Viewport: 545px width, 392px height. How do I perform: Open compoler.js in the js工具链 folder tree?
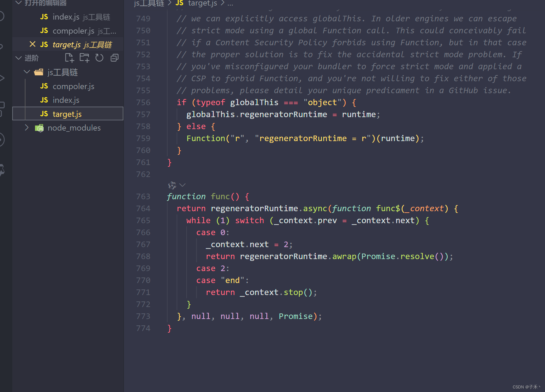point(68,86)
